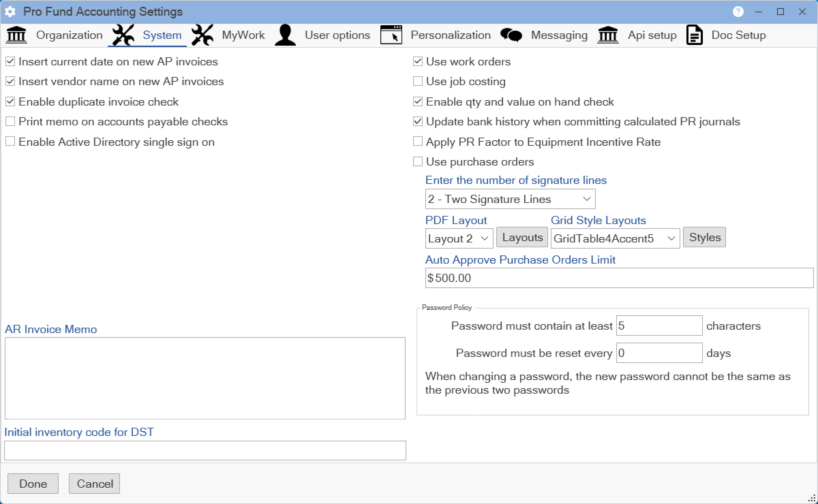
Task: Click the Api setup bank icon
Action: tap(608, 35)
